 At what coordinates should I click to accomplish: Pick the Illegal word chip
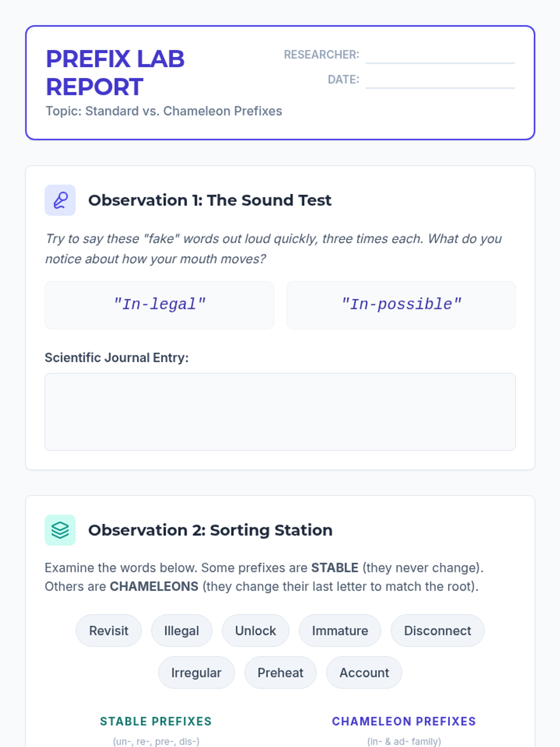[x=182, y=631]
